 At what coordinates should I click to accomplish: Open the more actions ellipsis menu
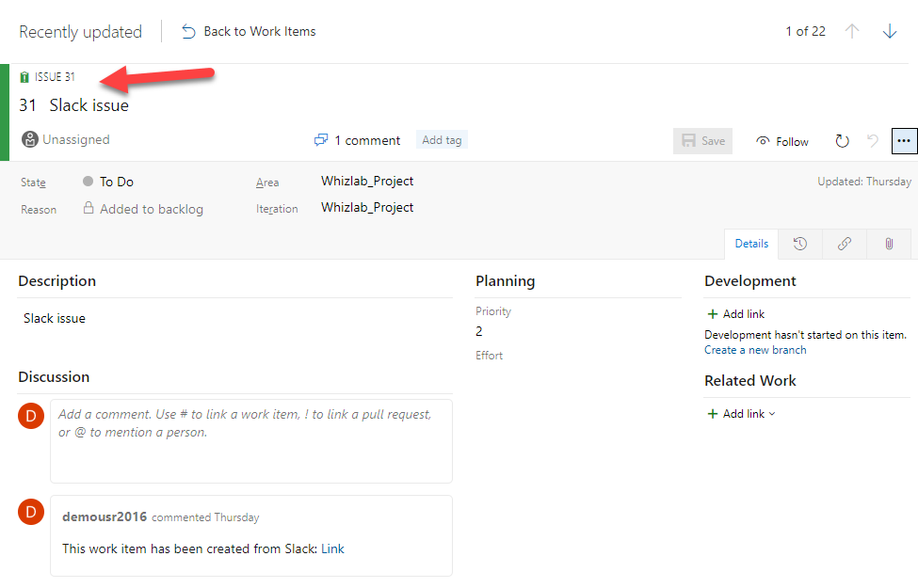pos(904,141)
